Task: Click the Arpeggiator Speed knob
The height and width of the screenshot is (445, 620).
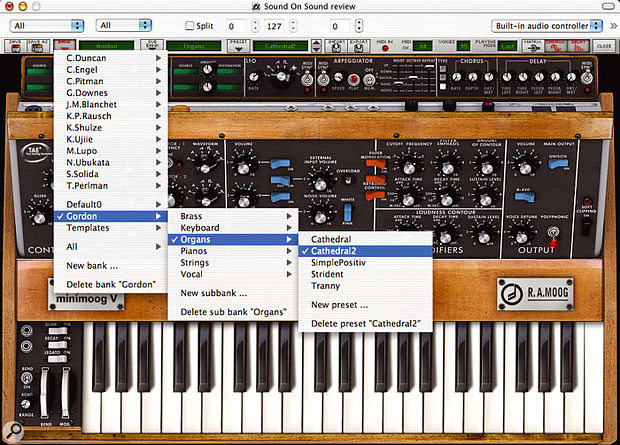Action: pyautogui.click(x=338, y=77)
